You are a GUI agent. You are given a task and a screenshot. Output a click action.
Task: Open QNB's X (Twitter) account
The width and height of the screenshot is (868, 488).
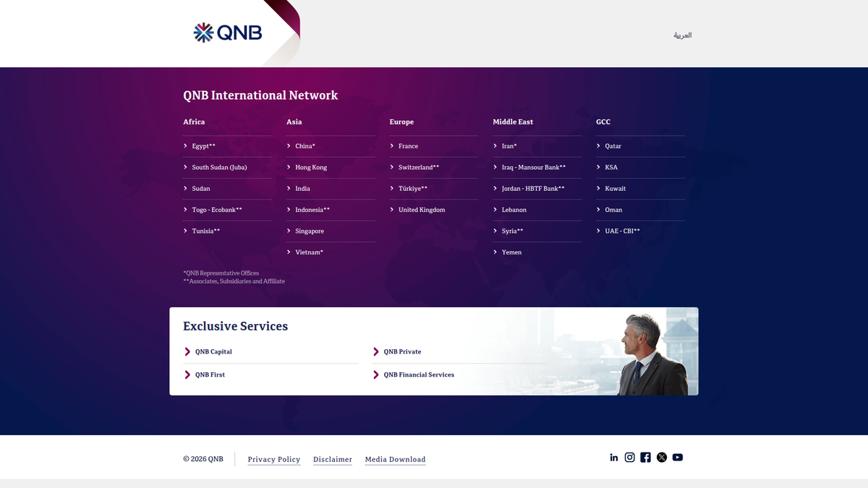click(661, 457)
